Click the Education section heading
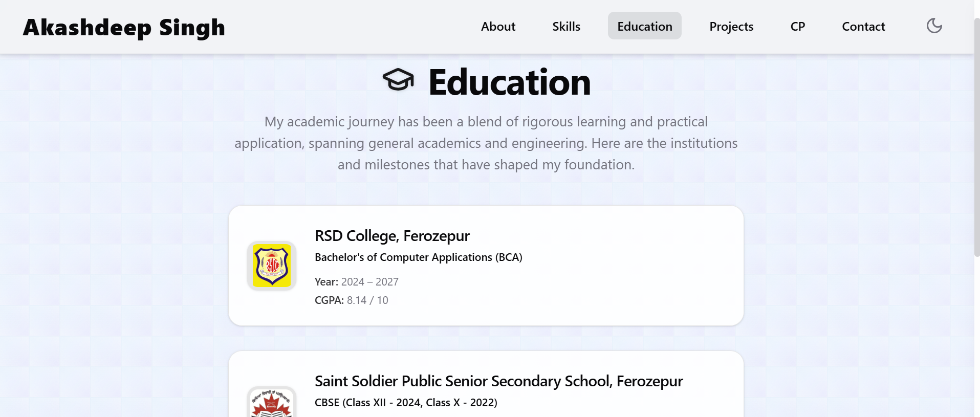This screenshot has width=980, height=417. pyautogui.click(x=509, y=82)
